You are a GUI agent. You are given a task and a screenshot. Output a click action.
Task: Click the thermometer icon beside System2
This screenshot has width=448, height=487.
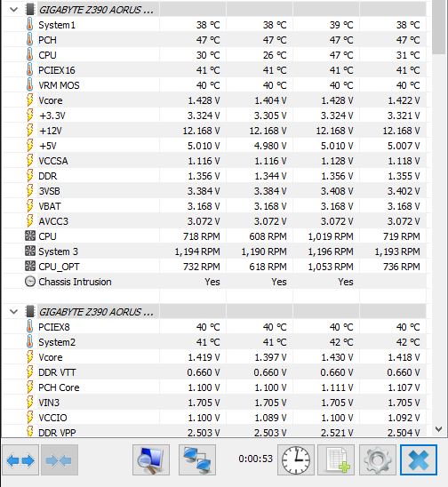[x=30, y=342]
